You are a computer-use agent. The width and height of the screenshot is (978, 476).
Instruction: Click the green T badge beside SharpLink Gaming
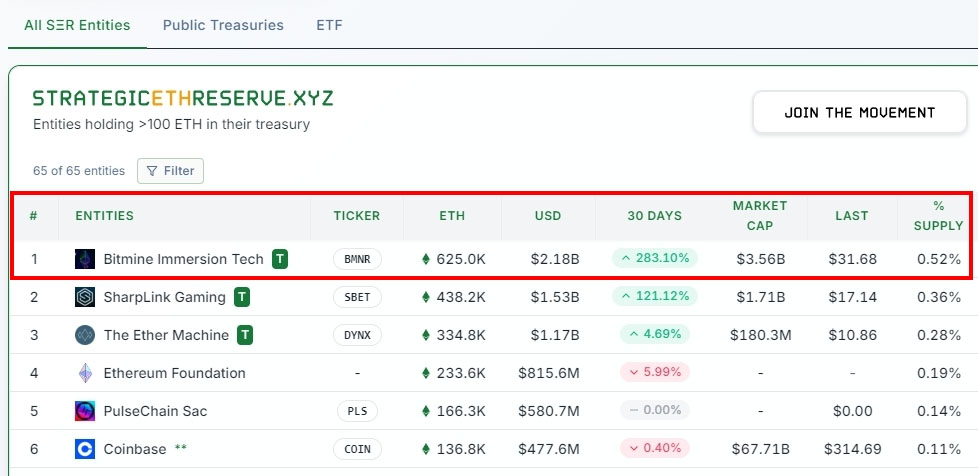pos(243,297)
